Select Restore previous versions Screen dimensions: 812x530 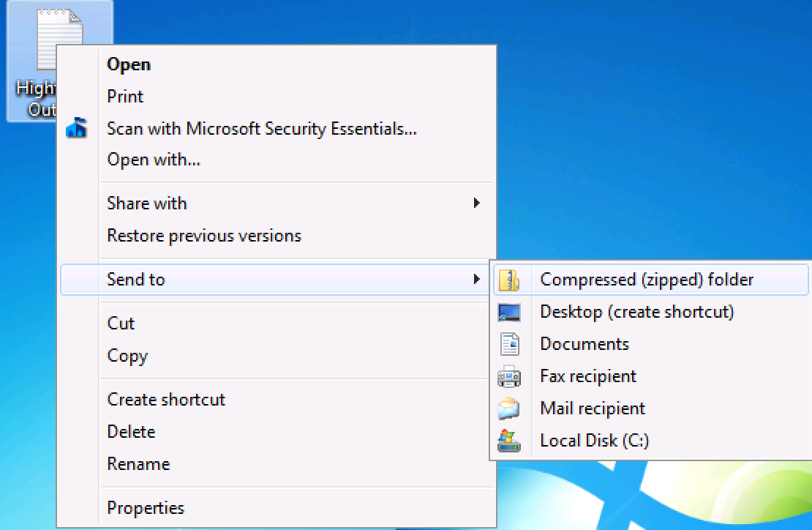point(277,236)
